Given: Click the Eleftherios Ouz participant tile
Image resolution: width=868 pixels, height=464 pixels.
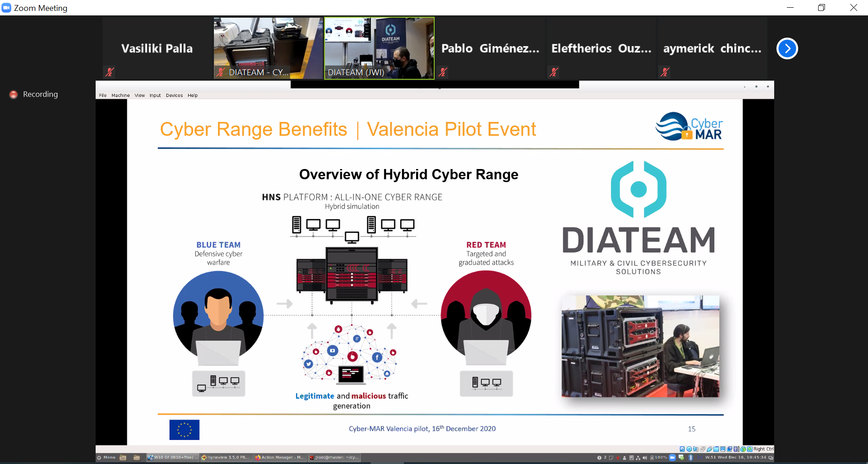Looking at the screenshot, I should tap(601, 48).
